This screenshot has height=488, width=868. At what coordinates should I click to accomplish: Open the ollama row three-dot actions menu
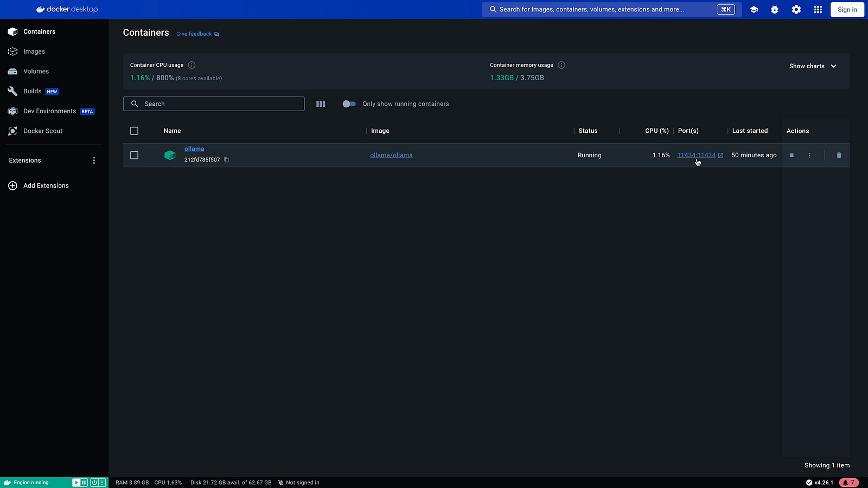pyautogui.click(x=809, y=156)
